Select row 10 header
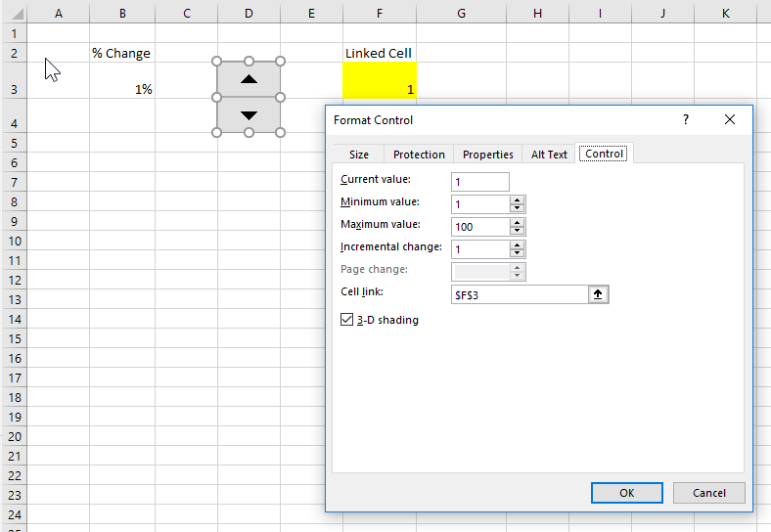 pos(15,241)
